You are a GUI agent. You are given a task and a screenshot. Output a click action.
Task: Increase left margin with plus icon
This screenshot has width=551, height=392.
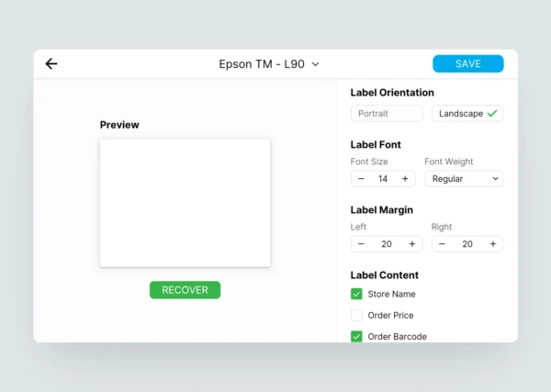[x=412, y=244]
